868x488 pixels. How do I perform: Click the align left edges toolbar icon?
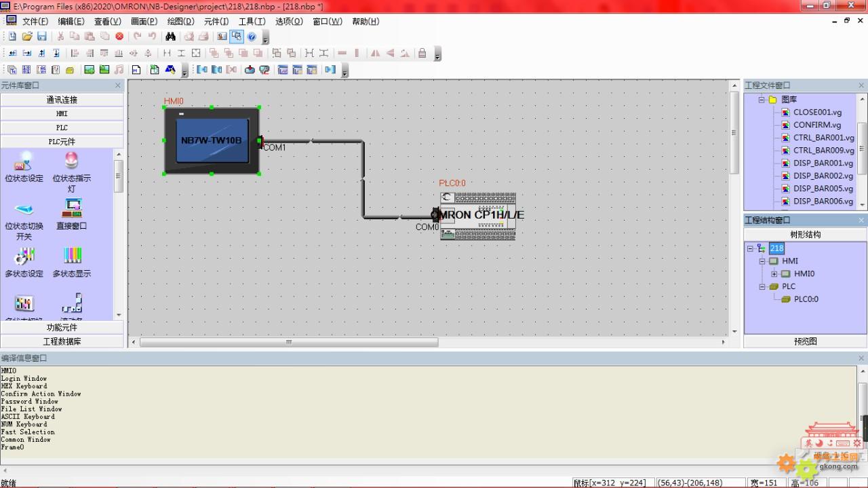pyautogui.click(x=75, y=53)
